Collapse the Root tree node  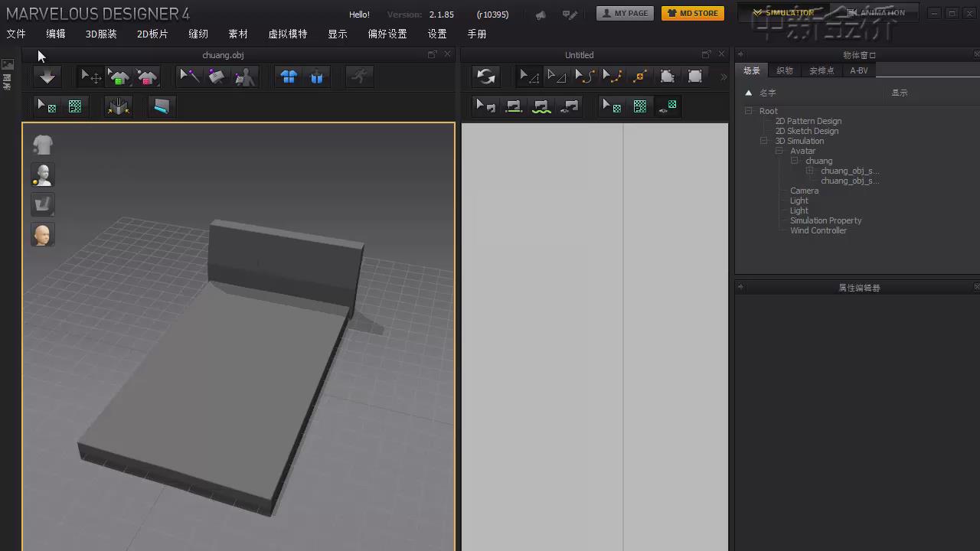tap(749, 111)
